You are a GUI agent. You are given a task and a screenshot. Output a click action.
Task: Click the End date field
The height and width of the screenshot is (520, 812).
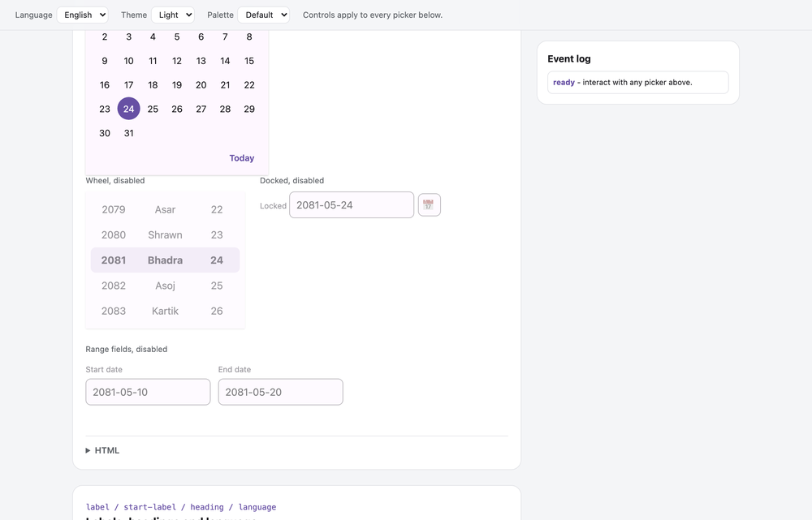pos(281,392)
